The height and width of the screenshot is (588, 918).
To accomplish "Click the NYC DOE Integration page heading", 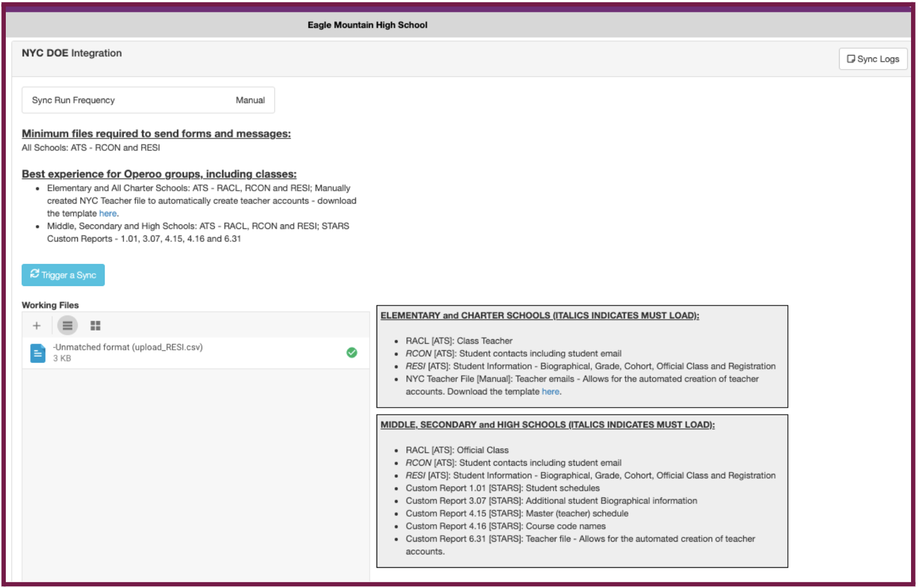I will 72,53.
